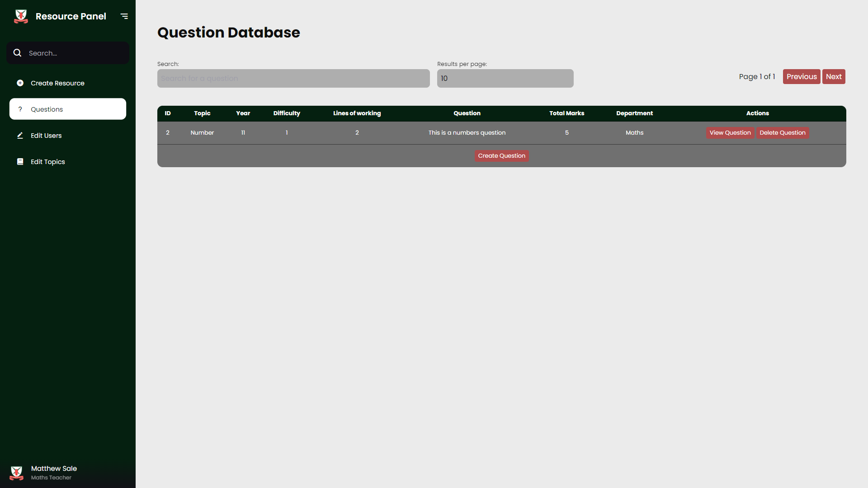Image resolution: width=868 pixels, height=488 pixels.
Task: Open the Edit Users menu item
Action: pos(46,136)
